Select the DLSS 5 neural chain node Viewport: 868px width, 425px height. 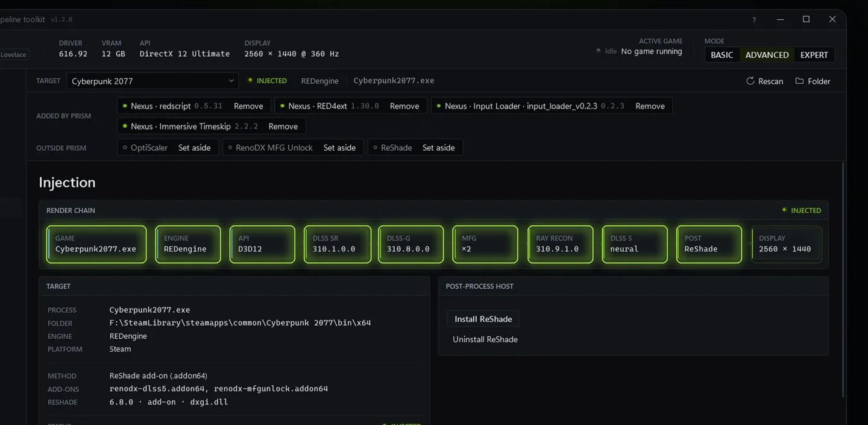(x=635, y=244)
